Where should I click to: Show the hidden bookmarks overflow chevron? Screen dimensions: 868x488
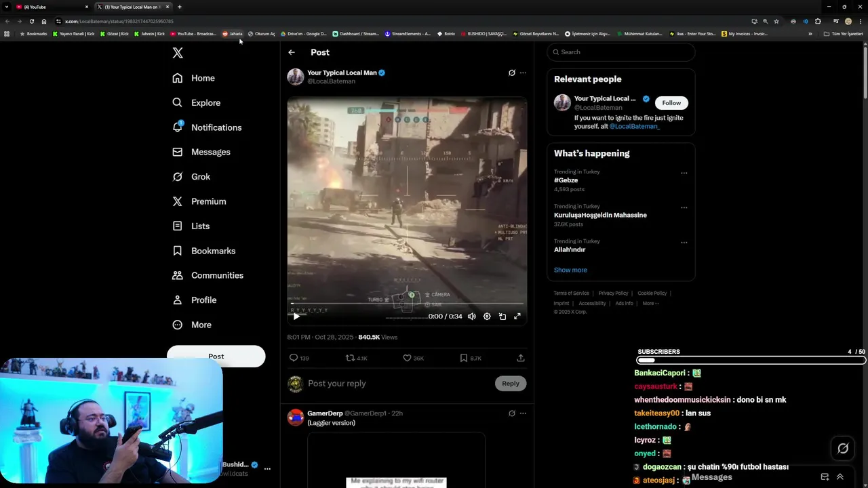tap(810, 34)
